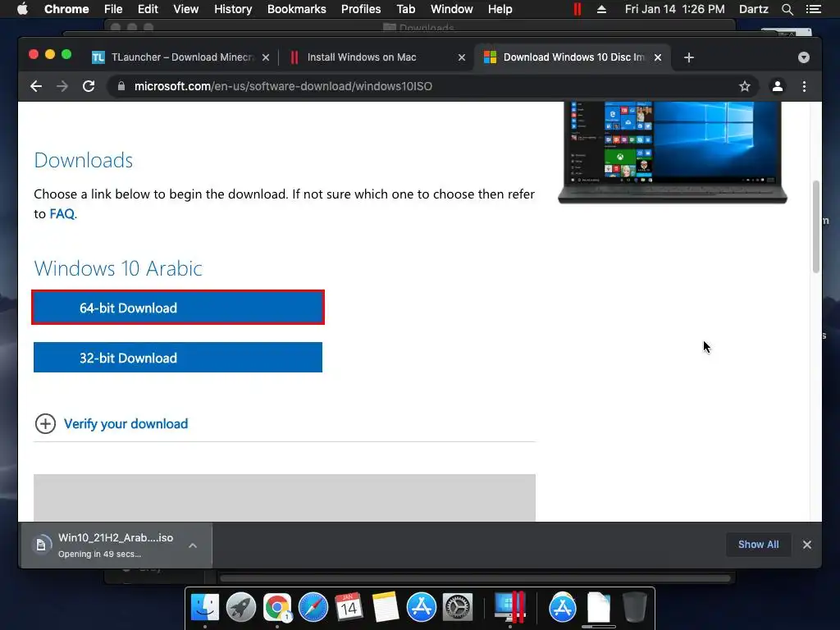Image resolution: width=840 pixels, height=630 pixels.
Task: Click the 32-bit Download button
Action: coord(178,358)
